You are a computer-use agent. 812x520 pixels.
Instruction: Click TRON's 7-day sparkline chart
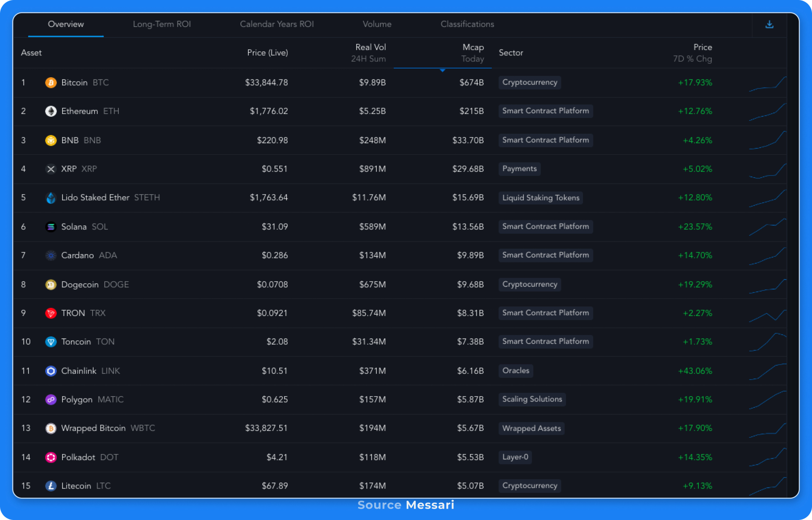(768, 315)
